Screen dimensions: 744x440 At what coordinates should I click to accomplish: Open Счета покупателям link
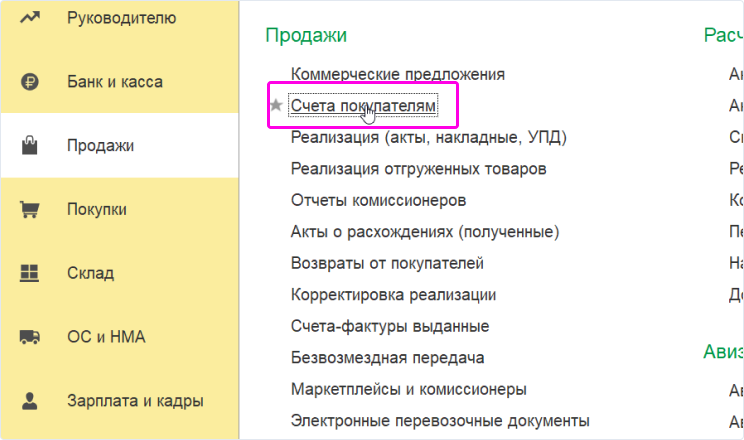pos(363,105)
